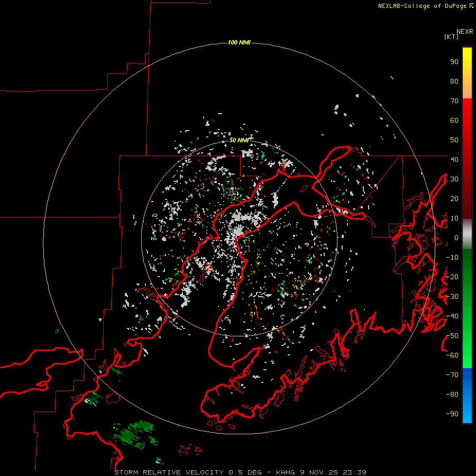
Task: Click the 80 value on the velocity scale
Action: (454, 81)
